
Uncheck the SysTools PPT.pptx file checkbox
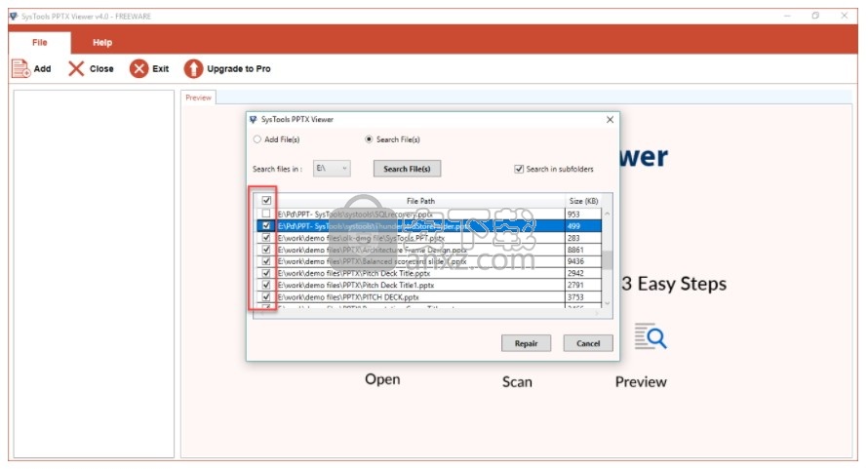click(x=266, y=238)
